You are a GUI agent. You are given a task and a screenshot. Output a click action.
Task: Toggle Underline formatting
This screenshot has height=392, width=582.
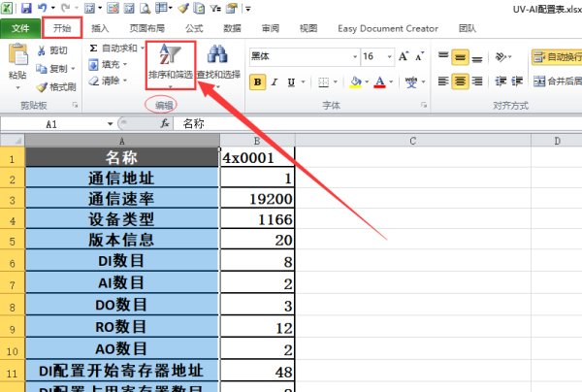point(291,82)
